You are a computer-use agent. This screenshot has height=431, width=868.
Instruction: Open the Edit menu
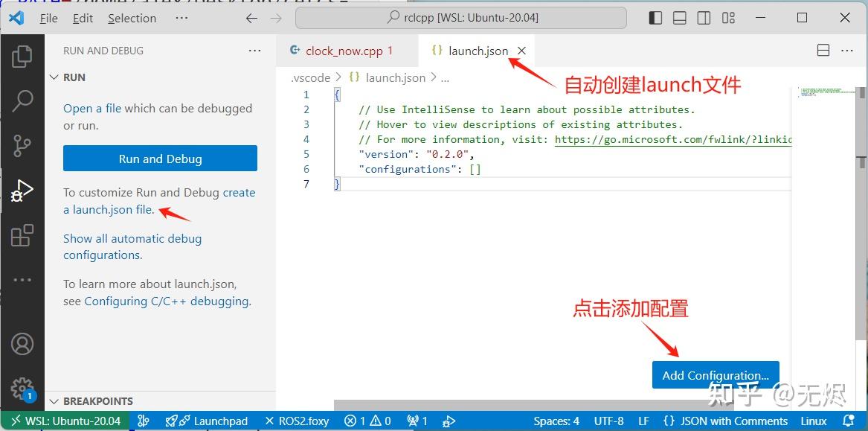click(x=83, y=19)
